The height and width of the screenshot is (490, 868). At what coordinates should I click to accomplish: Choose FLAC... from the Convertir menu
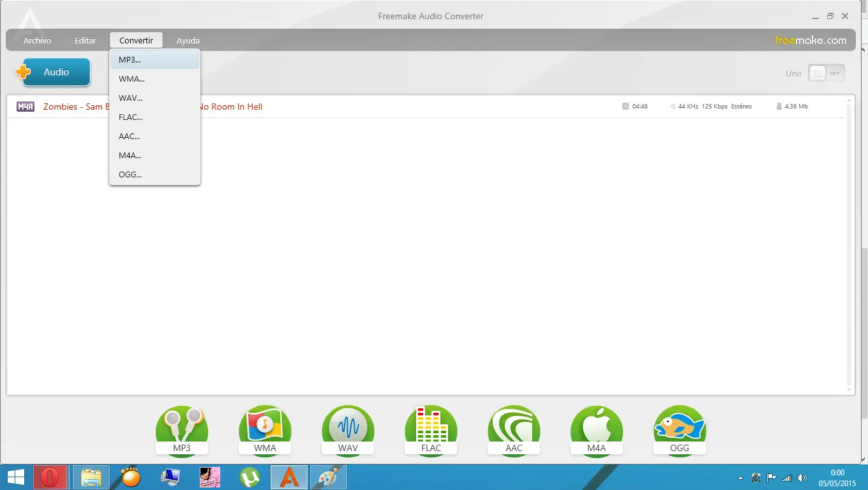click(x=155, y=117)
